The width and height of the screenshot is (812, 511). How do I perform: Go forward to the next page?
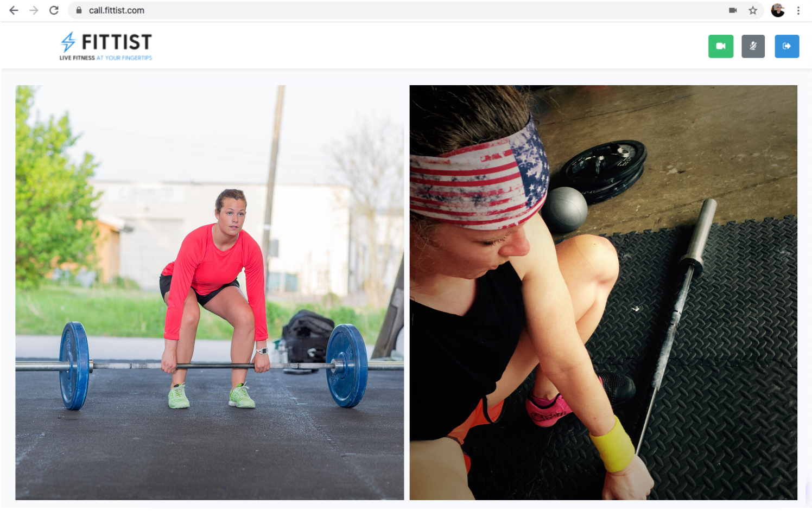point(34,10)
